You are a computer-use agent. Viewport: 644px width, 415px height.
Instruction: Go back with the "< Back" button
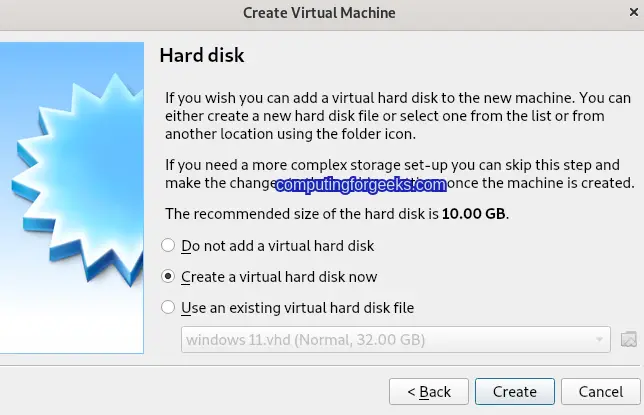pos(429,392)
